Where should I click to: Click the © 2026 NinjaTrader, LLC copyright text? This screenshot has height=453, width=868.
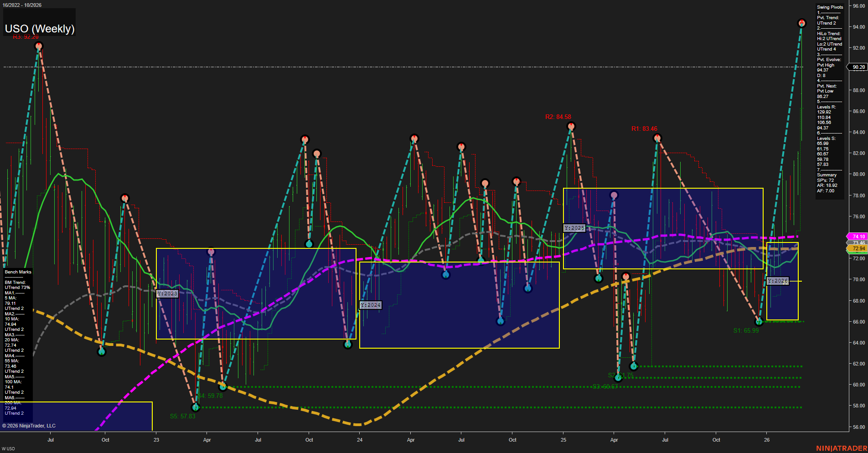pos(29,425)
